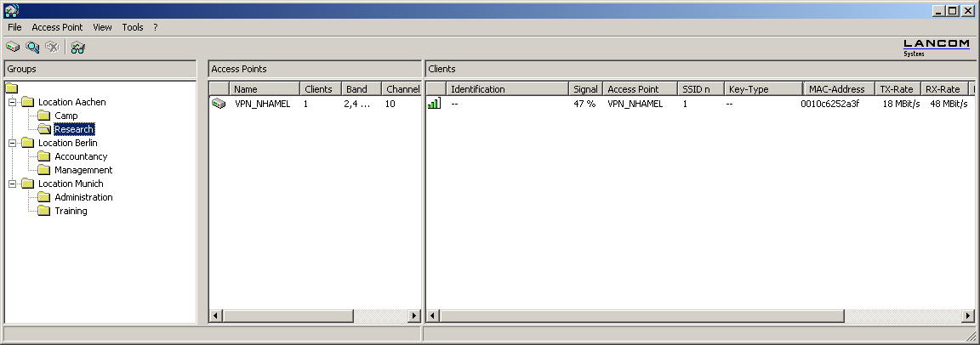The height and width of the screenshot is (345, 980).
Task: Click the binoculars monitor icon in toolbar
Action: tap(78, 48)
